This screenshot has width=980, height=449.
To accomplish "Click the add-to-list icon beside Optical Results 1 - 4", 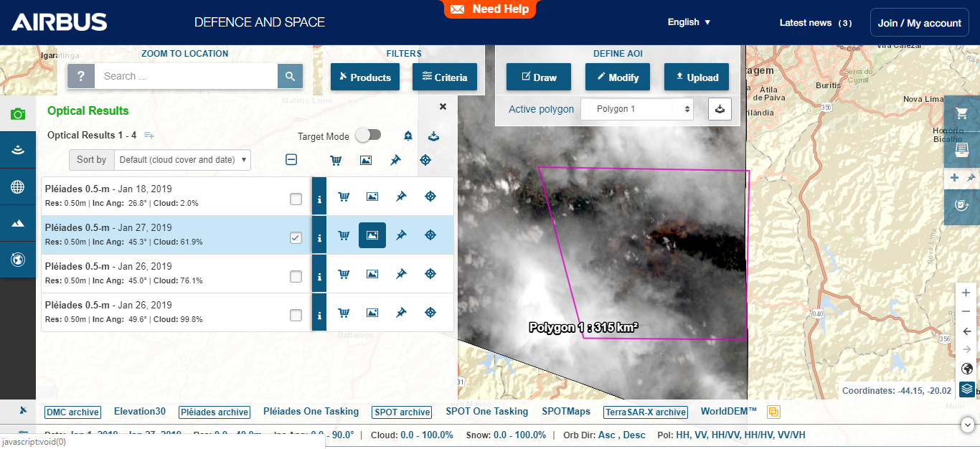I will [x=149, y=135].
